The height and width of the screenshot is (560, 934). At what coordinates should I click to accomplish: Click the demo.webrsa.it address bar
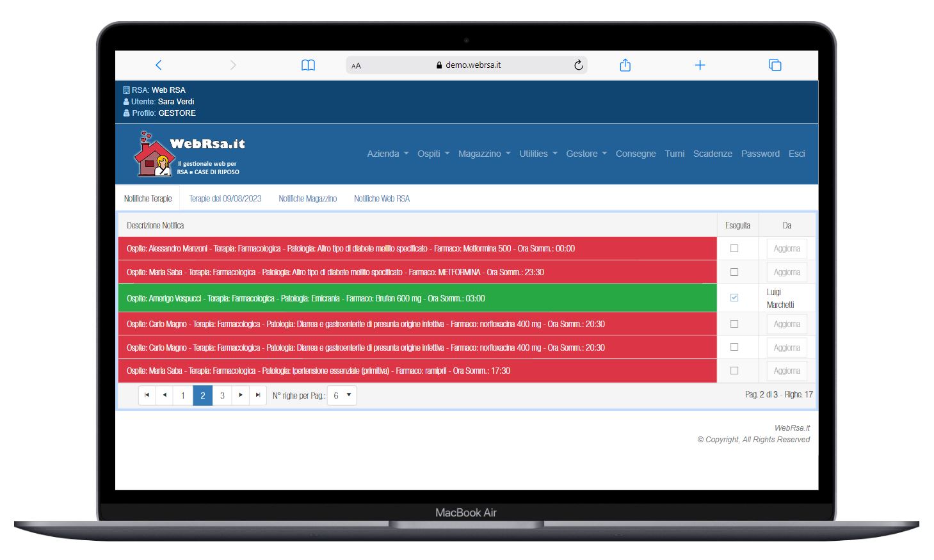click(467, 65)
